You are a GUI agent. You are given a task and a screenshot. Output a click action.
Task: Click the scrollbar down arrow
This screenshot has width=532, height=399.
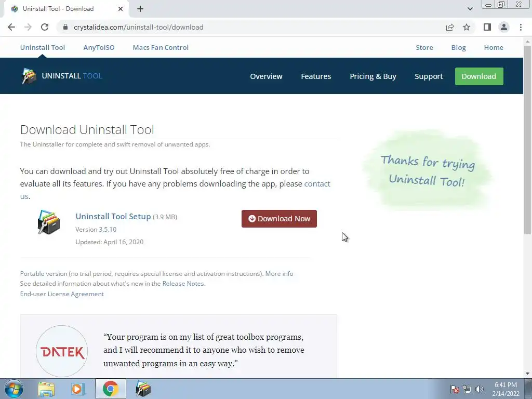tap(527, 374)
